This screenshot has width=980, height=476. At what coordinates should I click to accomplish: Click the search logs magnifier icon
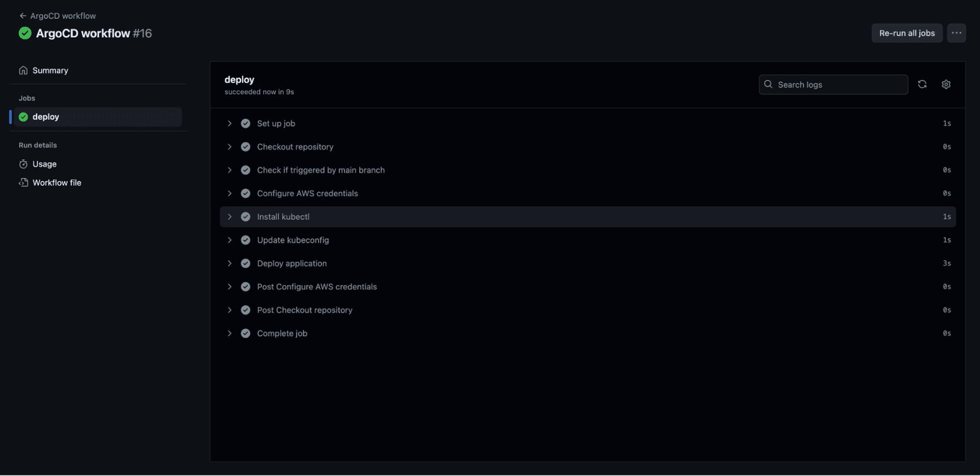coord(768,84)
